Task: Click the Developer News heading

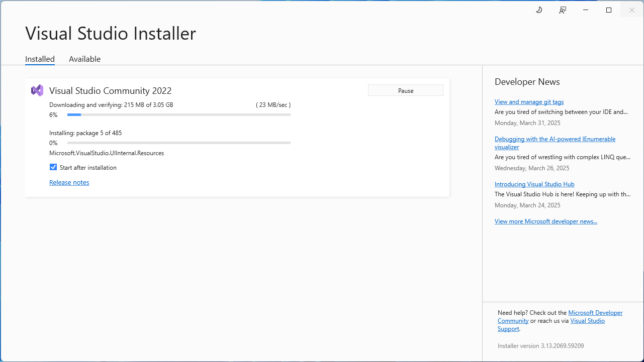Action: (527, 82)
